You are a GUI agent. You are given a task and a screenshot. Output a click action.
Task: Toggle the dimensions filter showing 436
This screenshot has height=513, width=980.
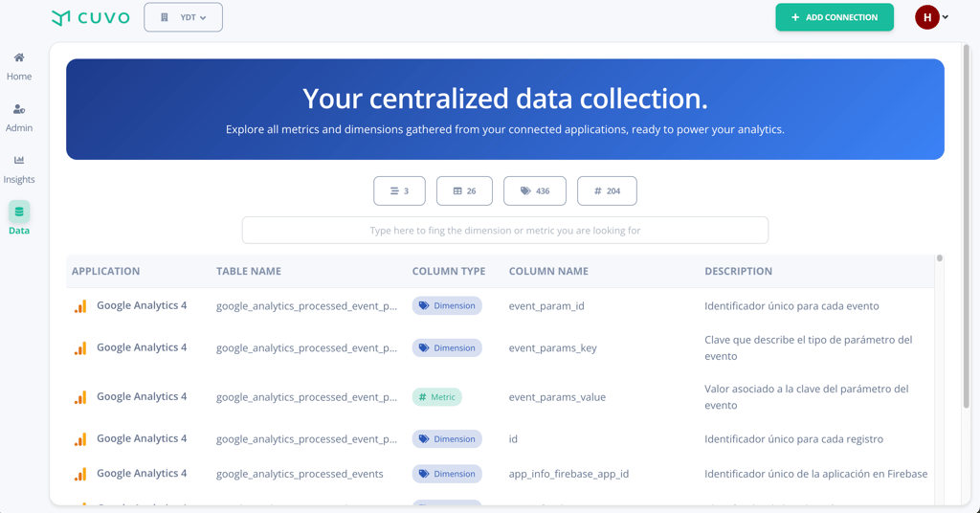click(x=535, y=191)
